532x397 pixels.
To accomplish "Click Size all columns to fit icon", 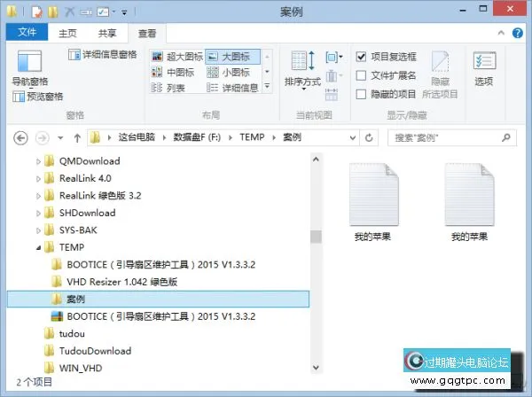I will click(x=332, y=95).
